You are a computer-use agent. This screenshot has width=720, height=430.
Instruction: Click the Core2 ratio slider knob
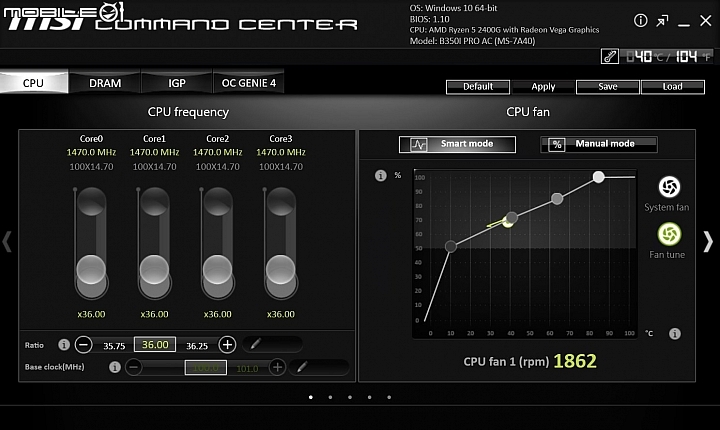tap(218, 270)
